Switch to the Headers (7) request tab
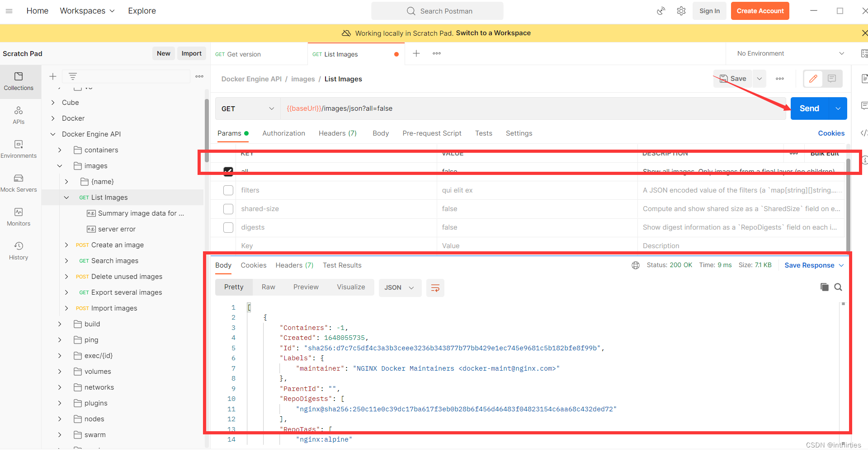 coord(337,133)
